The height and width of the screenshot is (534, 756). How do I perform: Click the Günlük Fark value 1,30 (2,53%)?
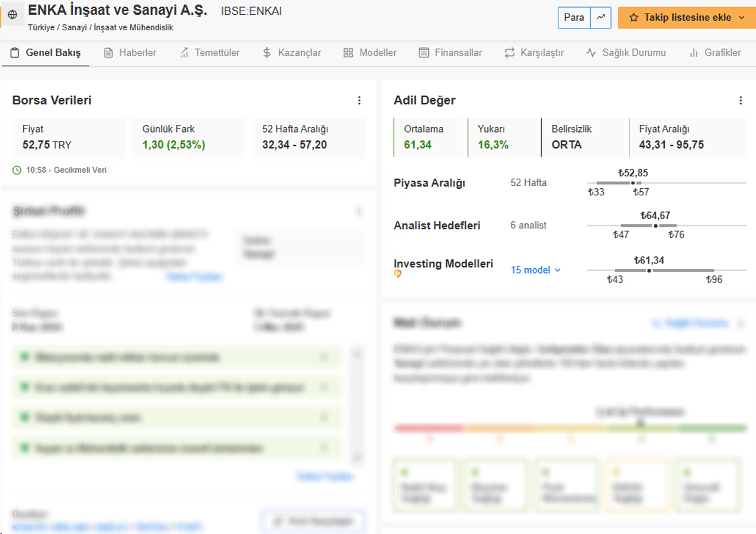[x=173, y=144]
